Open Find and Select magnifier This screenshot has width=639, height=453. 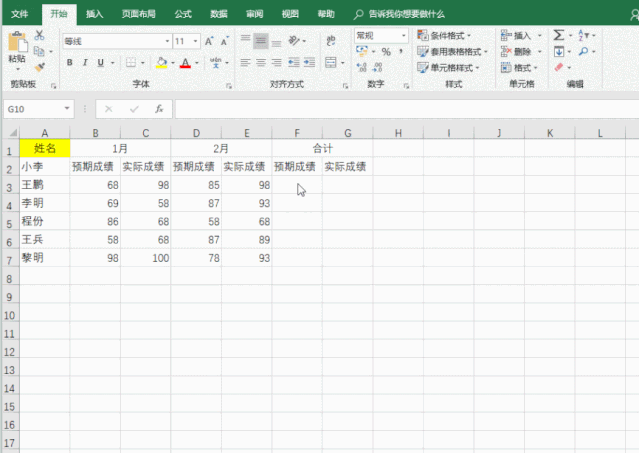[x=584, y=51]
